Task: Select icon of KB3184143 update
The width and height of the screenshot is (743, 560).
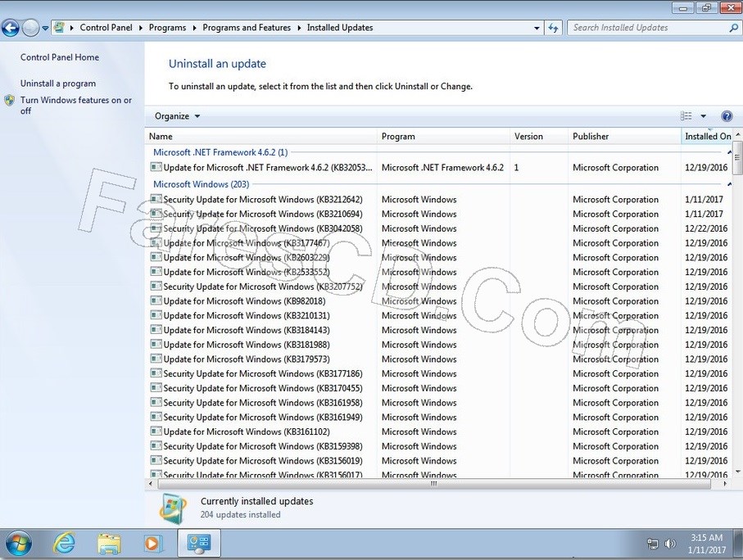Action: click(156, 330)
